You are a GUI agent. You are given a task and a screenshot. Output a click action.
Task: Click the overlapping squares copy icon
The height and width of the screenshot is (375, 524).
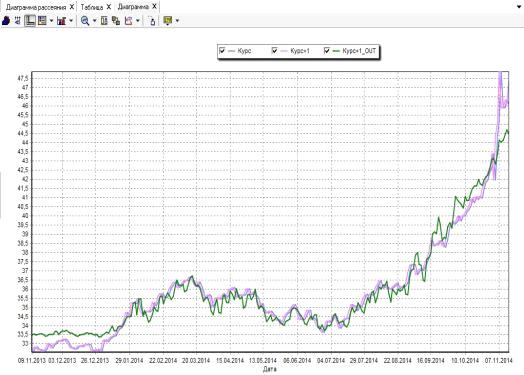(x=116, y=21)
